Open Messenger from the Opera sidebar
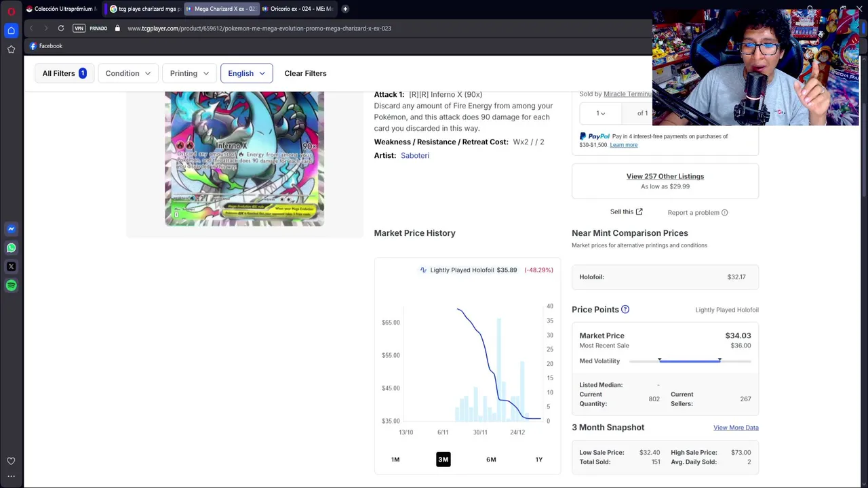The image size is (868, 488). pyautogui.click(x=11, y=229)
